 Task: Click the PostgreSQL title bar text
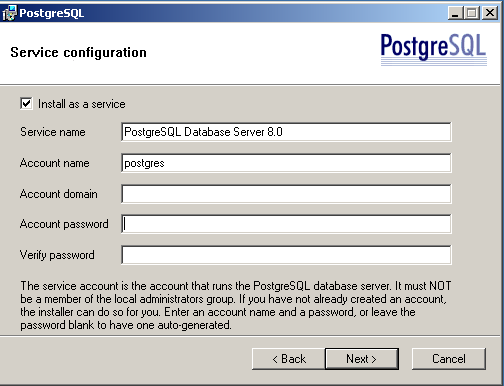click(52, 13)
